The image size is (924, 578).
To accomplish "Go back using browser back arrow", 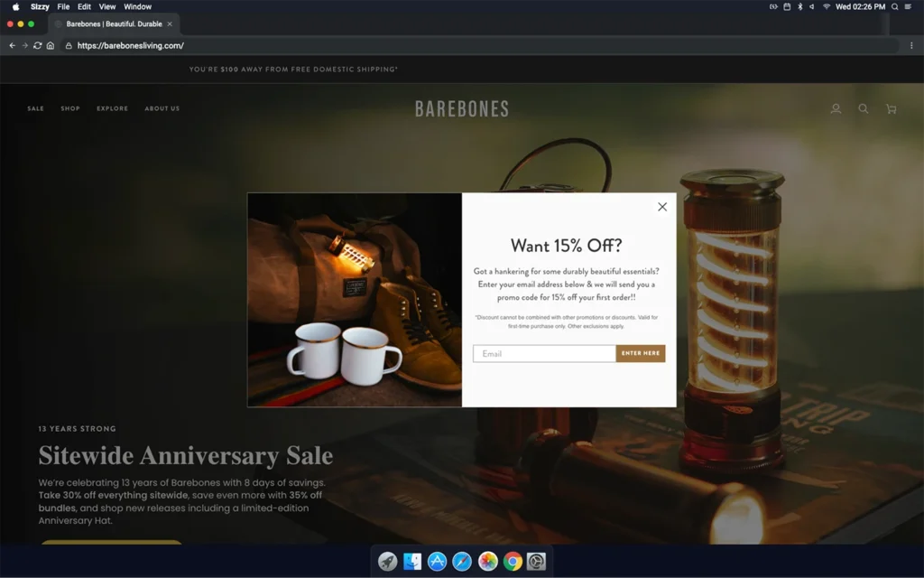I will tap(13, 45).
